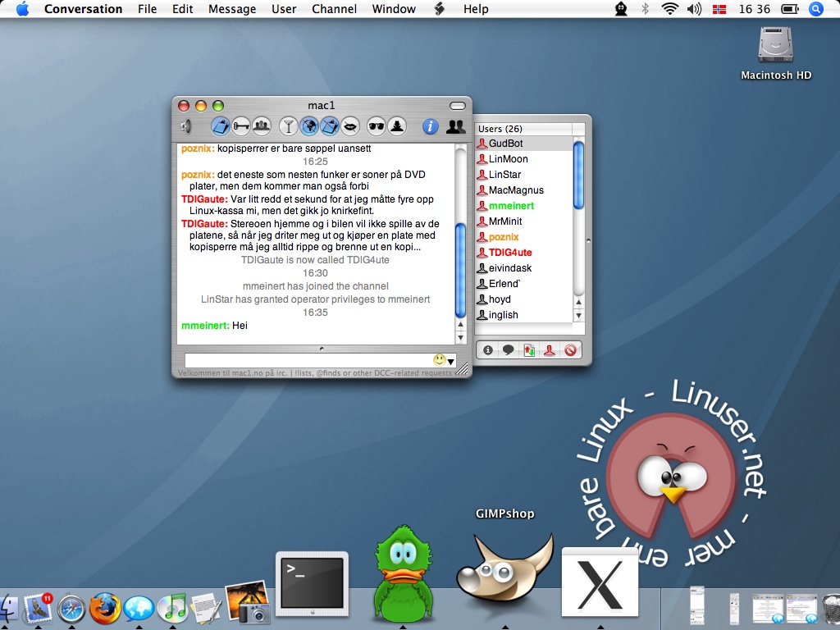Hide the user list drawer icon
The width and height of the screenshot is (840, 630).
coord(456,126)
